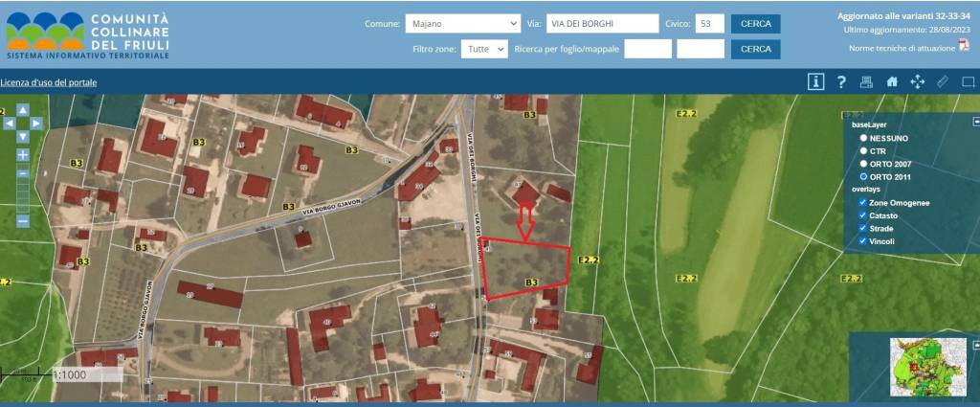Open Licenza d'uso del portale link
The width and height of the screenshot is (980, 407).
tap(49, 82)
